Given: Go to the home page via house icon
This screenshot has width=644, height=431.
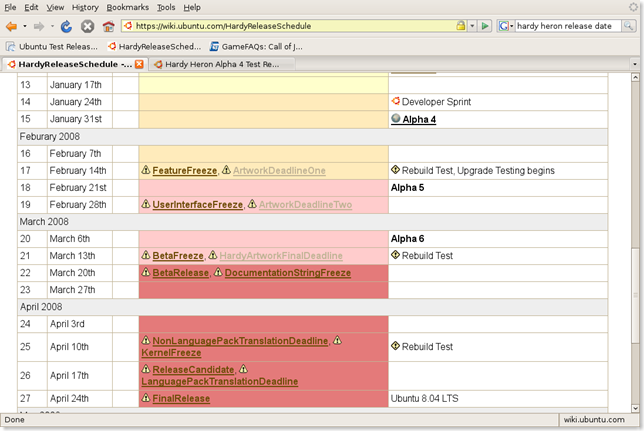Looking at the screenshot, I should [x=108, y=27].
